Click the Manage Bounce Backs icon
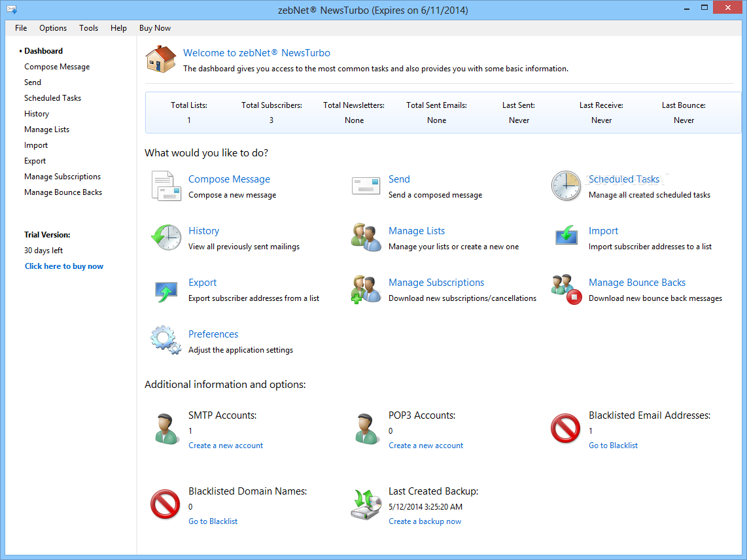Image resolution: width=747 pixels, height=560 pixels. point(566,289)
